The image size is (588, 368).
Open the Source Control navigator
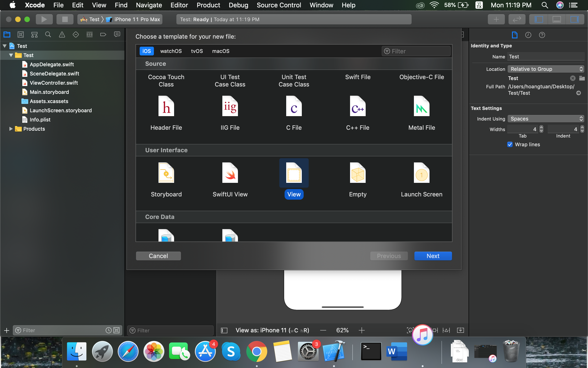coord(21,34)
